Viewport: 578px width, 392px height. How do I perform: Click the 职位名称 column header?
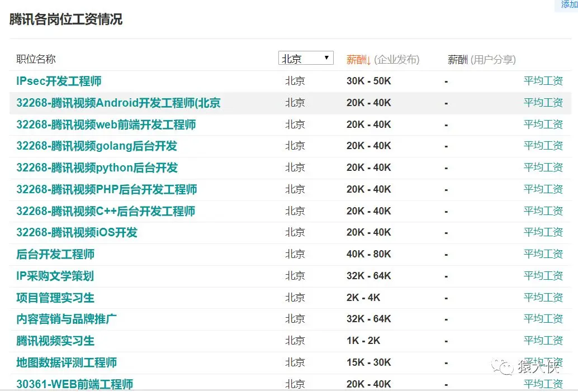point(36,59)
